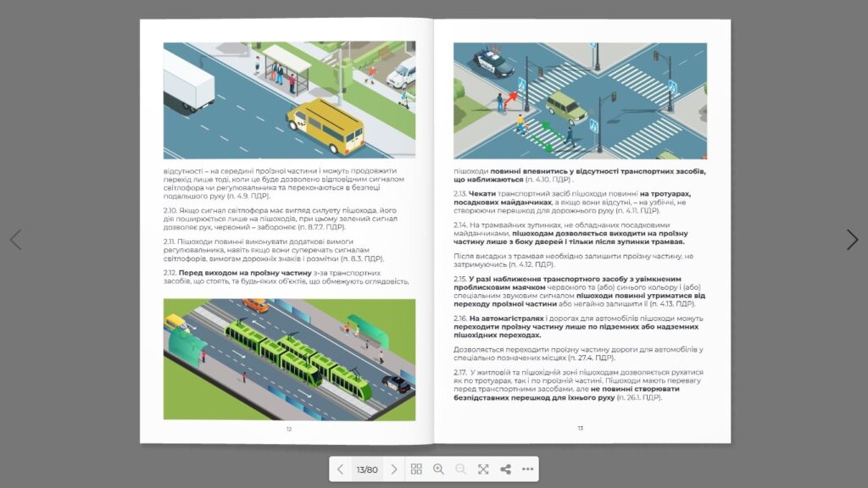Zoom in on the document

coord(438,469)
